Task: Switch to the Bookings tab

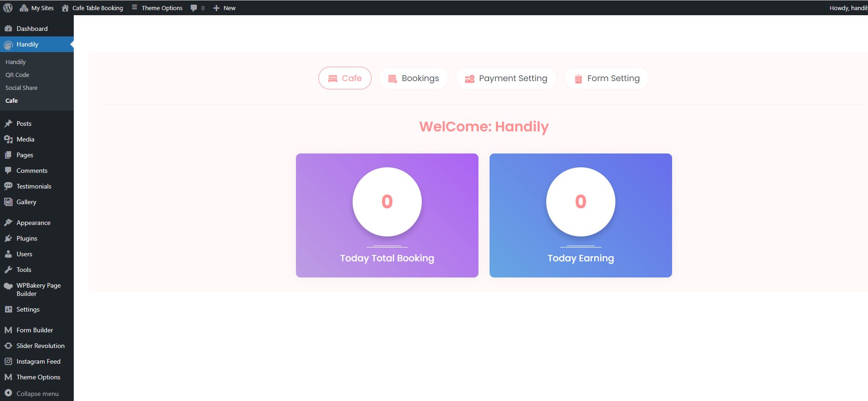Action: point(413,78)
